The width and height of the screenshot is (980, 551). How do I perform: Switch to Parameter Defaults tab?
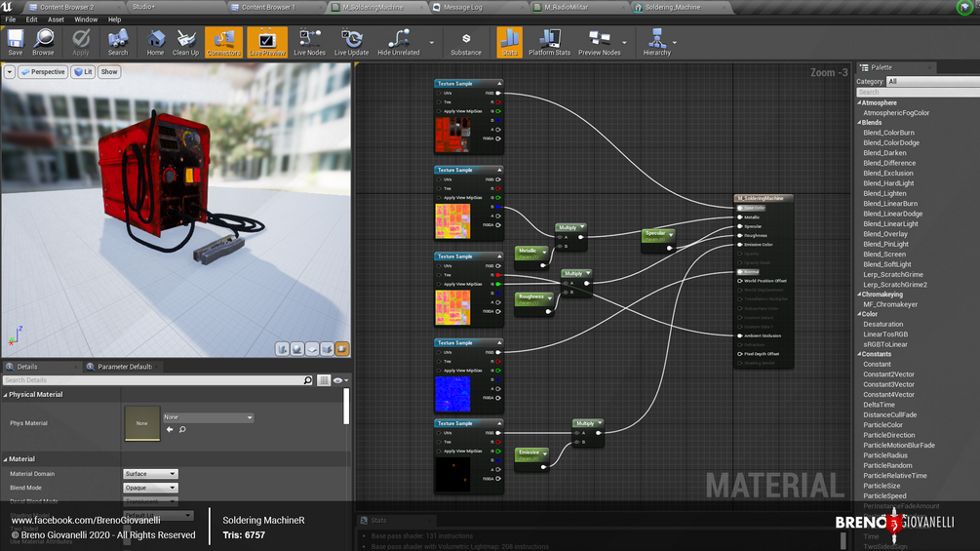[125, 367]
